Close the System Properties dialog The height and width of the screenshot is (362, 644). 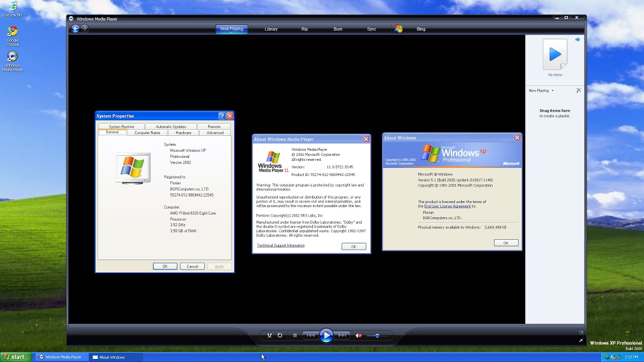[x=229, y=116]
